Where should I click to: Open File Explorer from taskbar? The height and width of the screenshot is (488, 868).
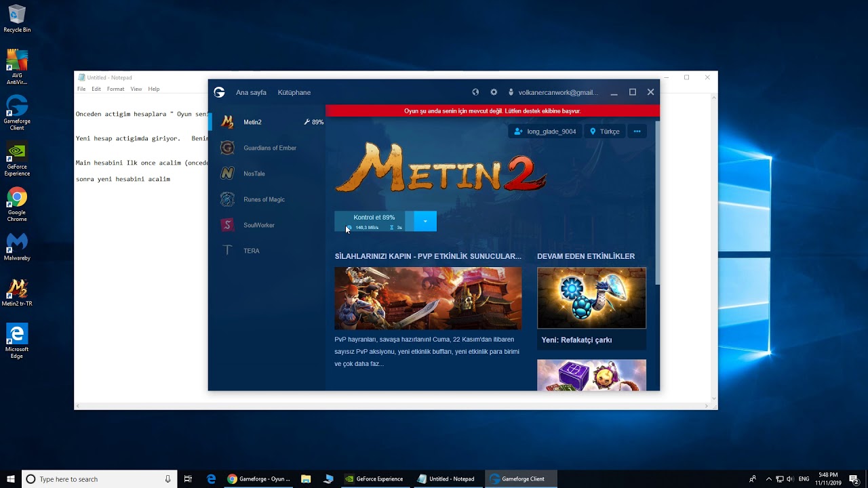coord(306,479)
